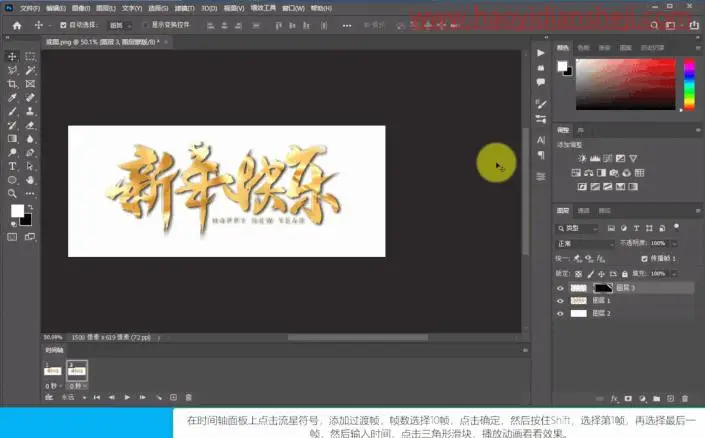Select the History Brush tool
Image resolution: width=705 pixels, height=438 pixels.
click(x=12, y=125)
